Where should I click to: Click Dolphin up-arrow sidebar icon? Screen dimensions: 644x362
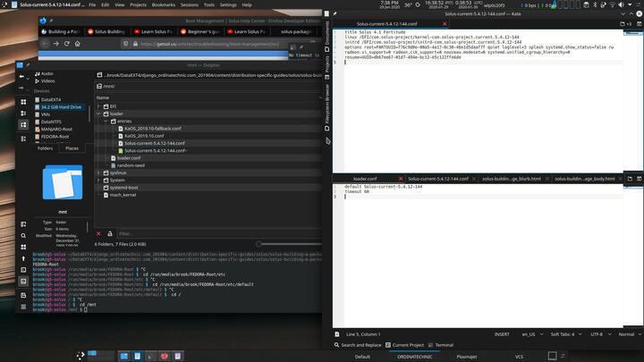[x=23, y=258]
